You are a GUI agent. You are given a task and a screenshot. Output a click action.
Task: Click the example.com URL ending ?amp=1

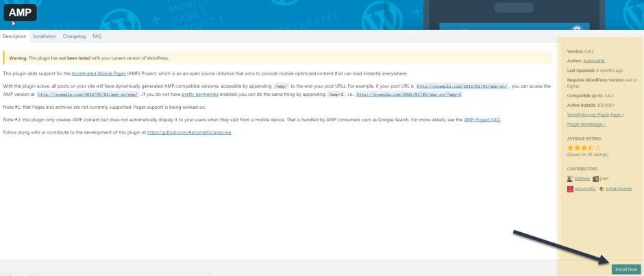(408, 95)
